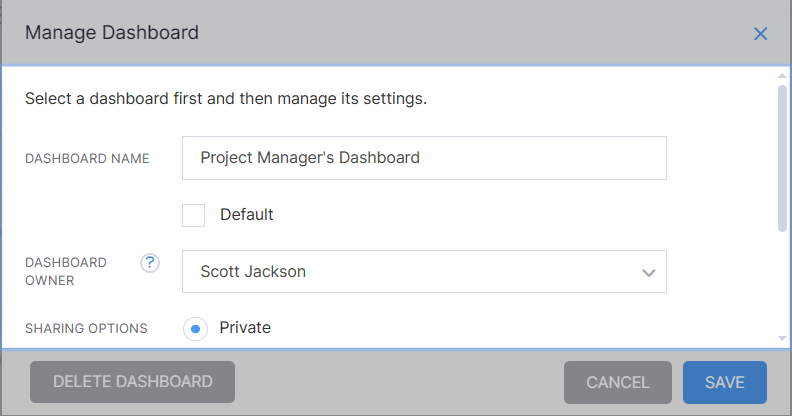The width and height of the screenshot is (792, 416).
Task: Click the Delete Dashboard button
Action: (132, 382)
